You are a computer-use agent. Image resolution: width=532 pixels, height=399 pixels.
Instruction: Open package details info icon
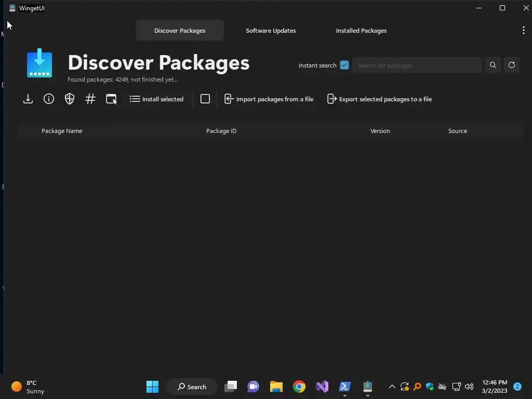pos(49,99)
